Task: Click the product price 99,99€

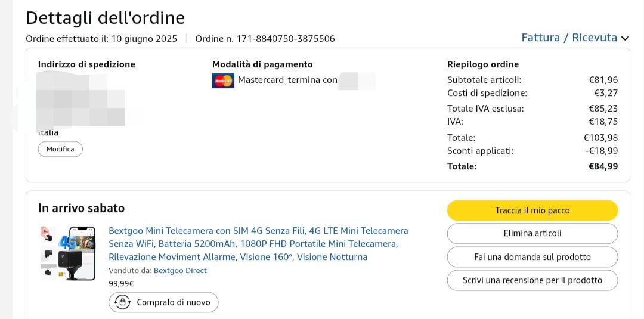Action: pyautogui.click(x=121, y=284)
